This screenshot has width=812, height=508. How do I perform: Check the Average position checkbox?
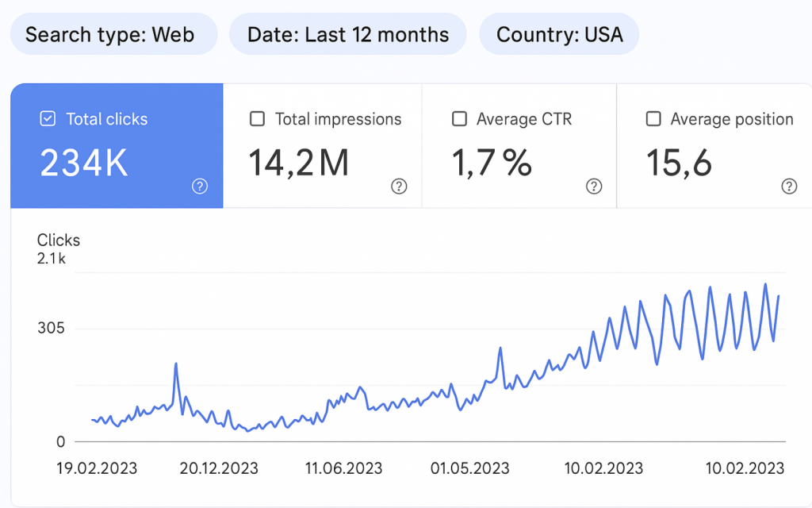pos(653,119)
